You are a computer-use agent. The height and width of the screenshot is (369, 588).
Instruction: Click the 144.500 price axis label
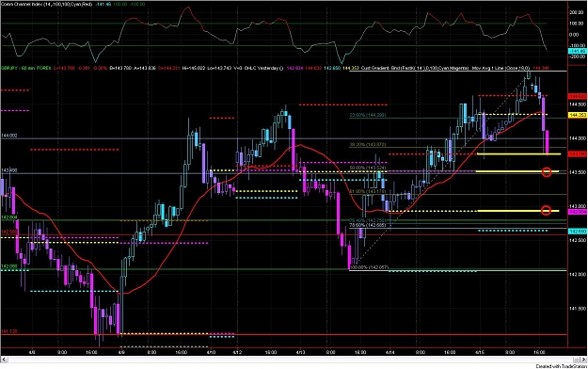578,104
